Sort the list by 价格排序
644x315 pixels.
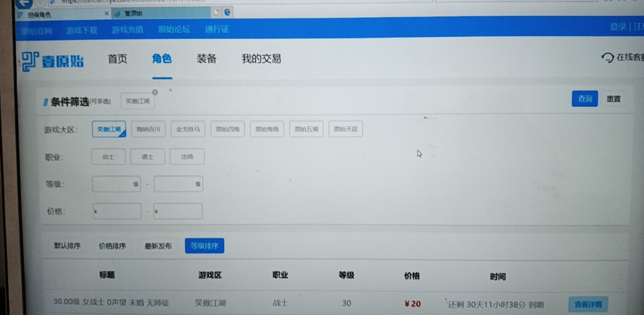coord(112,246)
